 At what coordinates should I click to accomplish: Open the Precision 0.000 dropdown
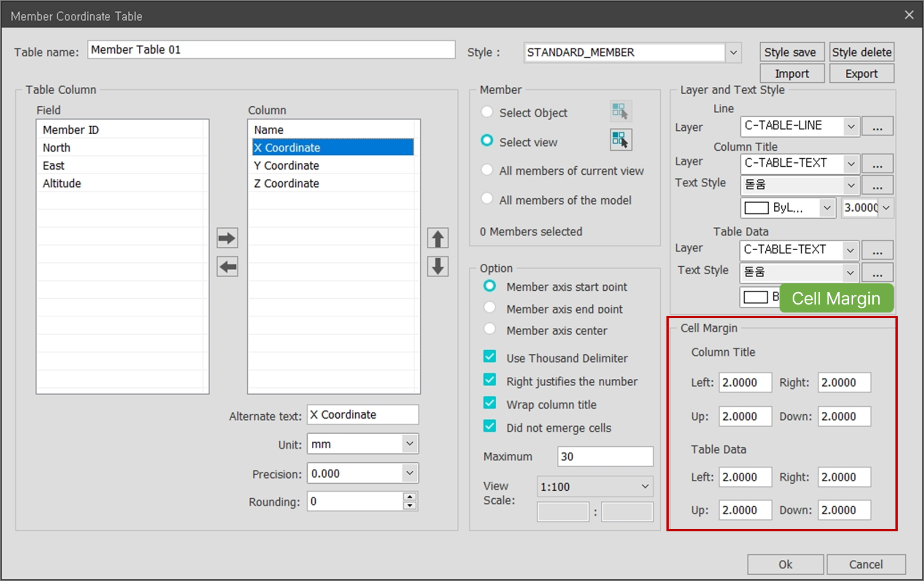pos(409,473)
